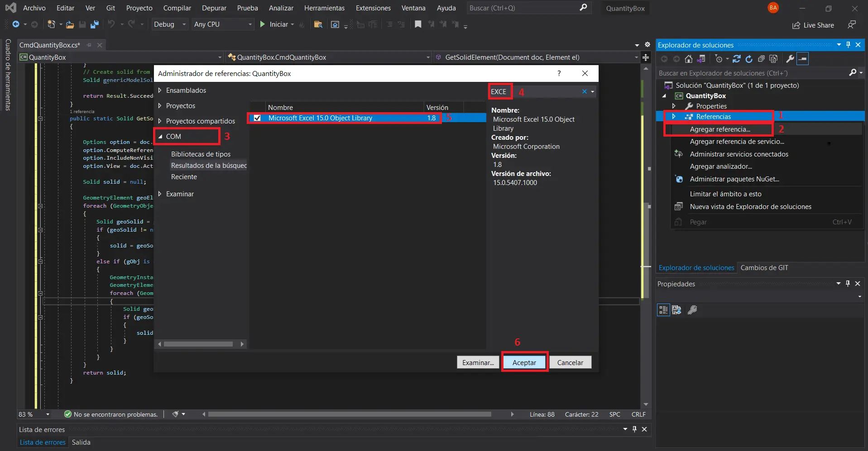Toggle auto-hide pin on Lista de errores panel
Screen dimensions: 868x451
(634, 429)
